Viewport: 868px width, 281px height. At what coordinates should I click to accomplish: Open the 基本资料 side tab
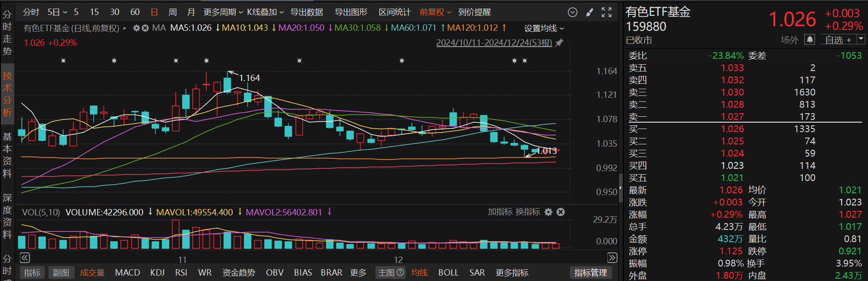(x=7, y=155)
